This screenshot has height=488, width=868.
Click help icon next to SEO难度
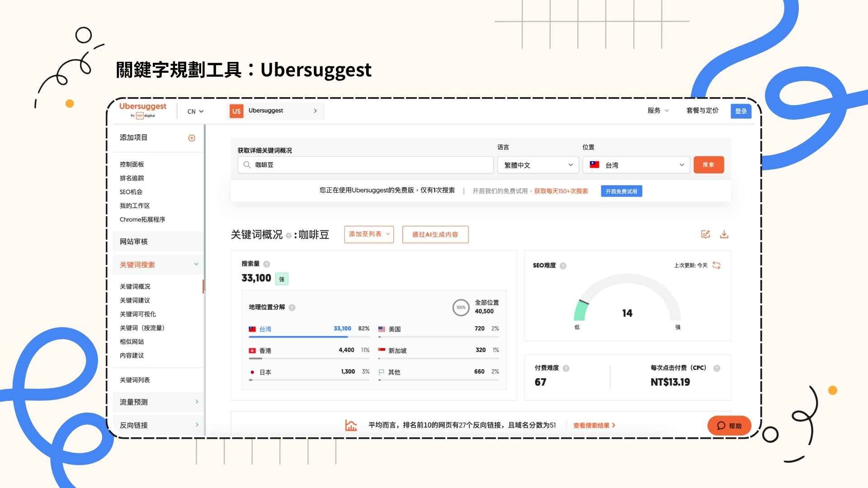tap(563, 266)
